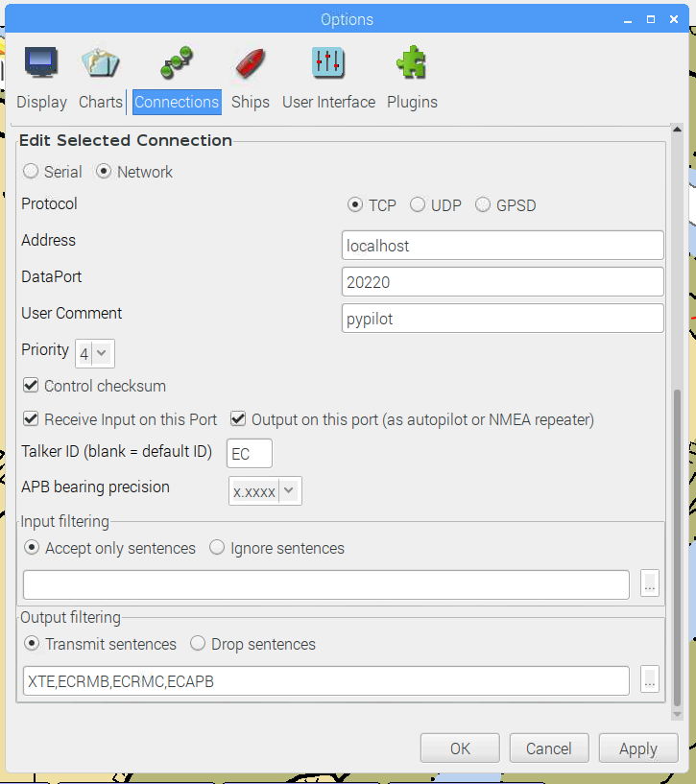Image resolution: width=696 pixels, height=784 pixels.
Task: Open the Ships red boat icon
Action: click(250, 63)
